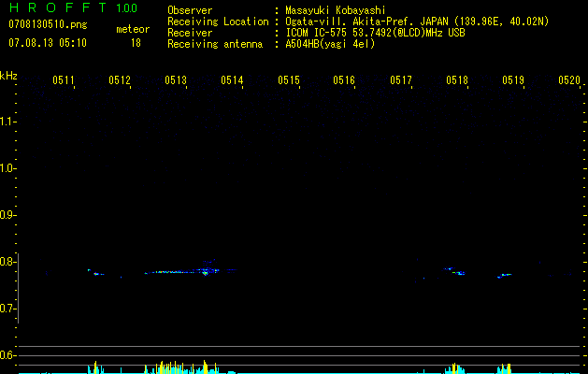The image size is (588, 374).
Task: Click time marker 0514
Action: point(232,80)
